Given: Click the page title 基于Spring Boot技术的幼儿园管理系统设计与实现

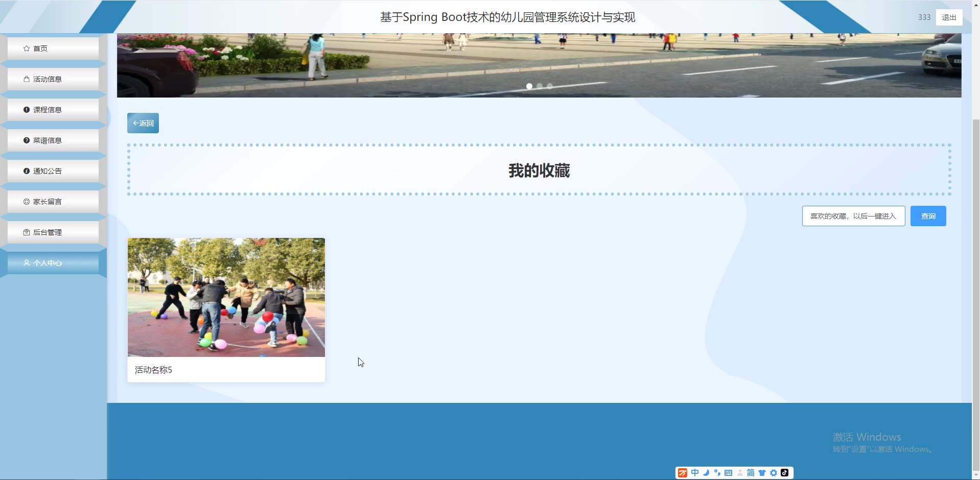Looking at the screenshot, I should click(x=507, y=17).
